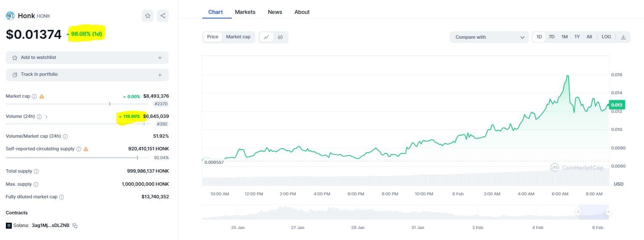The image size is (644, 240).
Task: Toggle chart to Price view
Action: (213, 37)
